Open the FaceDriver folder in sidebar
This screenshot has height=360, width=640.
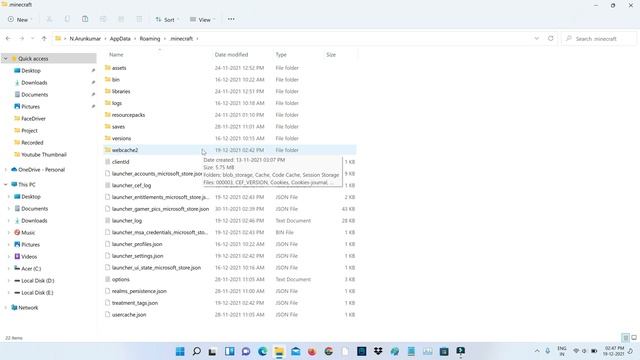coord(33,118)
